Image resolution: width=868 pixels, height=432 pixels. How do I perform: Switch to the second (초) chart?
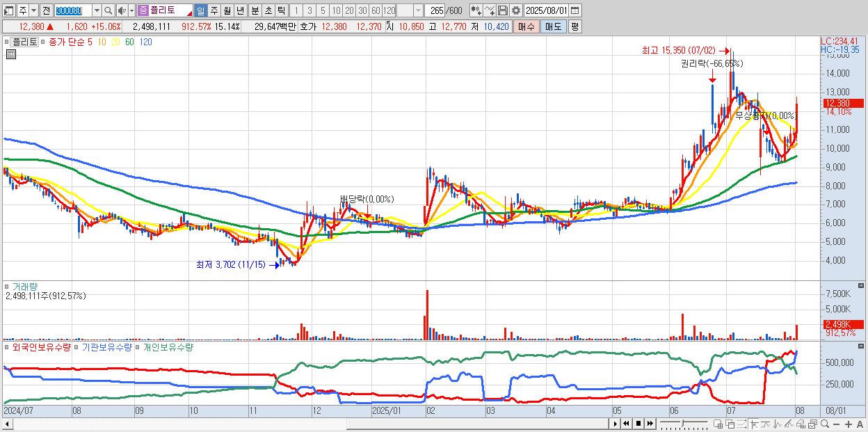click(x=268, y=10)
